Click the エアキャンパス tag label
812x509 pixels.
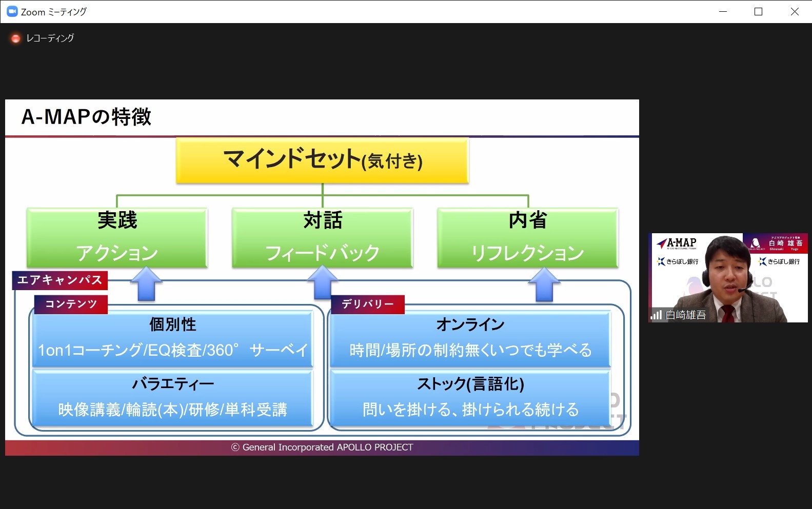click(x=60, y=280)
